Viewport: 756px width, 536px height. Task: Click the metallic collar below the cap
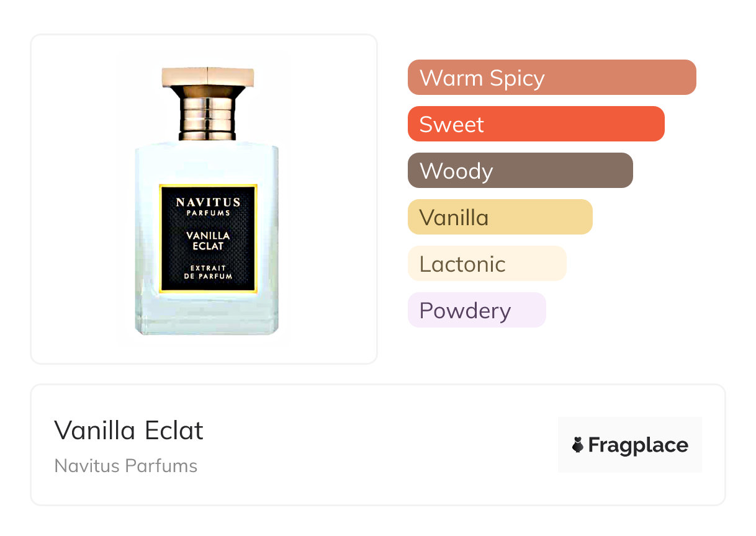click(208, 114)
